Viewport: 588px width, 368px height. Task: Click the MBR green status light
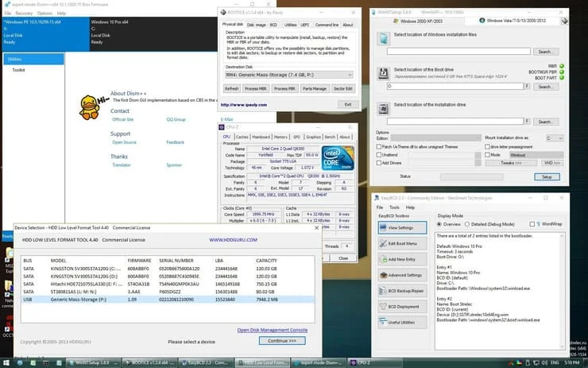(x=562, y=66)
